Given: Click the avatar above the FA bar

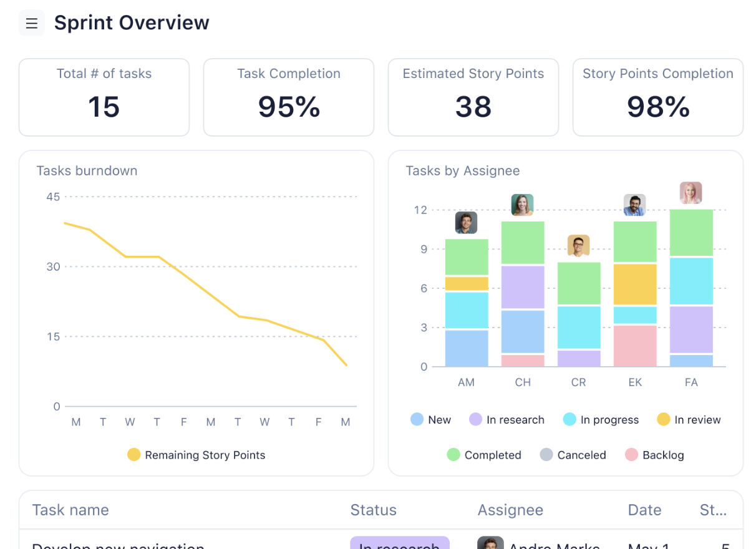Looking at the screenshot, I should [x=691, y=193].
